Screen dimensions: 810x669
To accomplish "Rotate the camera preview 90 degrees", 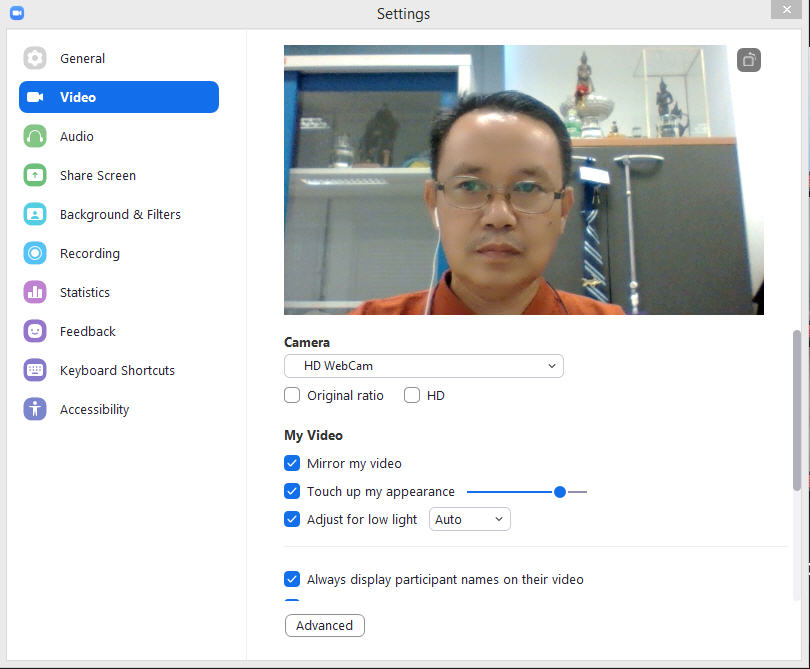I will click(749, 60).
